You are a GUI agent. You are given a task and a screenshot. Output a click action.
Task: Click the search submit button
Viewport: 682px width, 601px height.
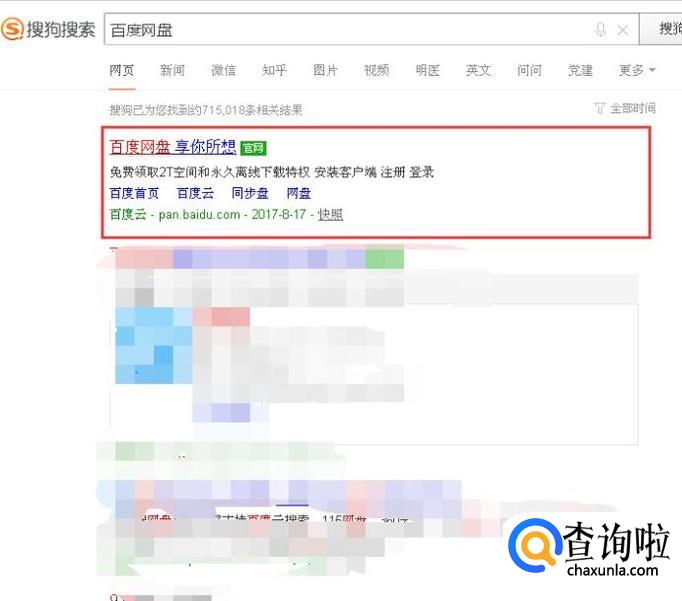[x=661, y=29]
